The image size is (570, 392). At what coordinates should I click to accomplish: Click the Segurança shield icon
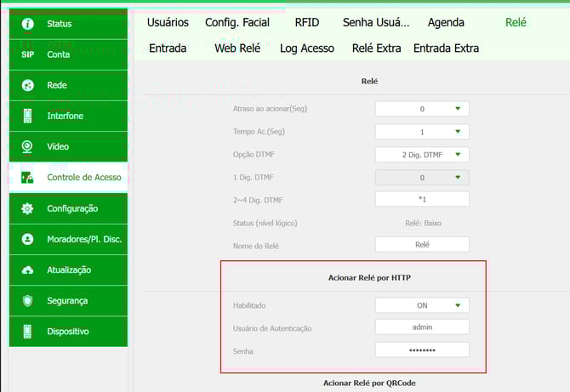click(x=27, y=300)
